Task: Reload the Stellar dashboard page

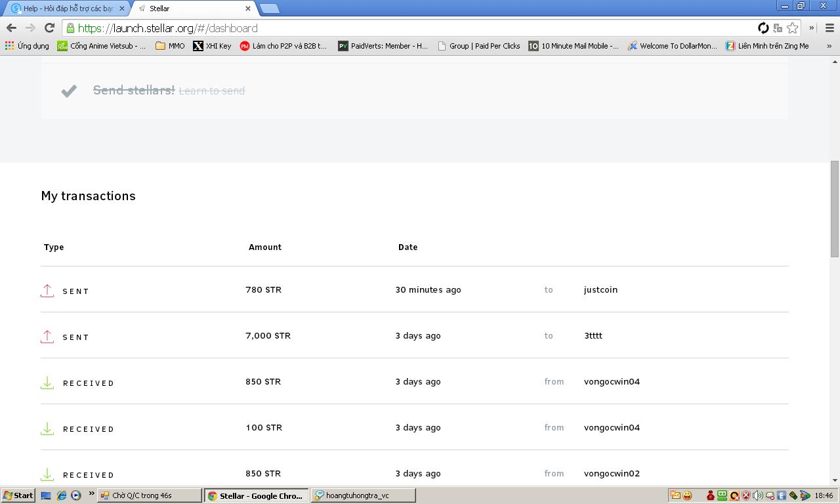Action: point(49,28)
